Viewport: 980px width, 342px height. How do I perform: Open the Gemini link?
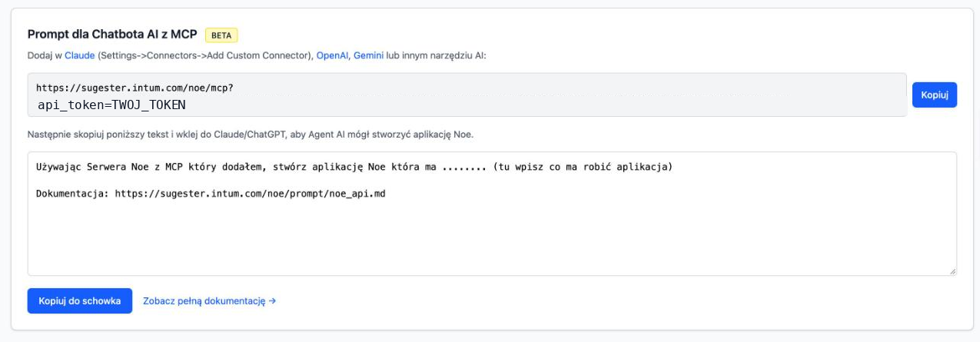(368, 55)
